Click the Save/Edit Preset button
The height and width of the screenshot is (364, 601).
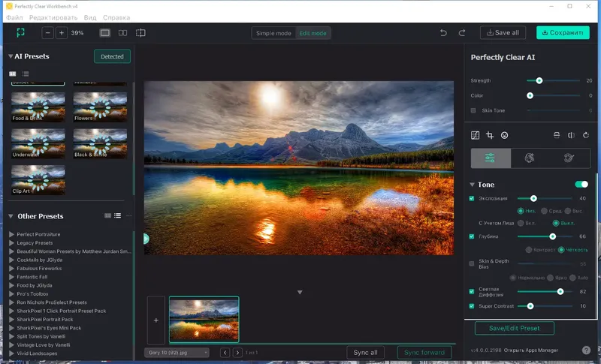514,328
